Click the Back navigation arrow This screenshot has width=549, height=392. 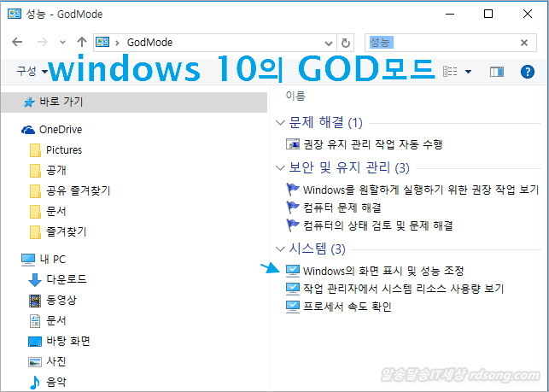(17, 42)
